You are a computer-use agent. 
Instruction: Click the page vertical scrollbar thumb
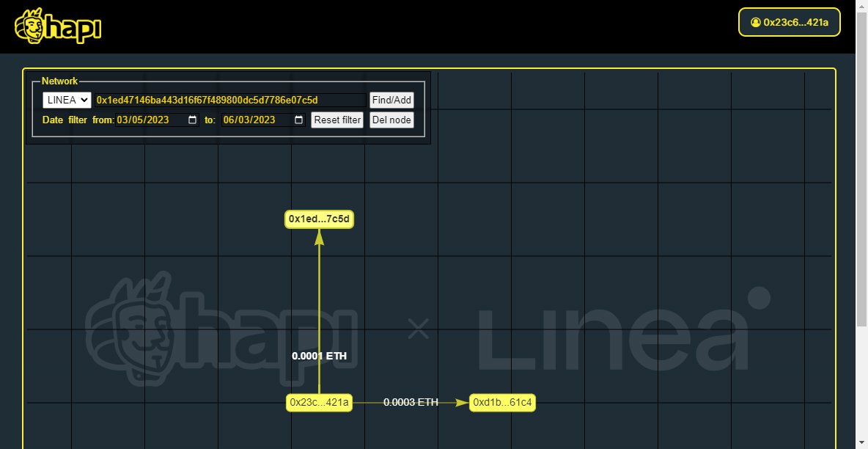(x=862, y=169)
